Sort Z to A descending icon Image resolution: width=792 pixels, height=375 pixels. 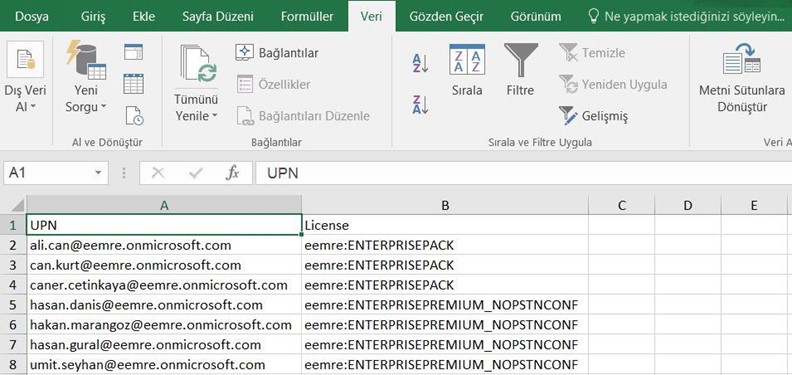(420, 105)
